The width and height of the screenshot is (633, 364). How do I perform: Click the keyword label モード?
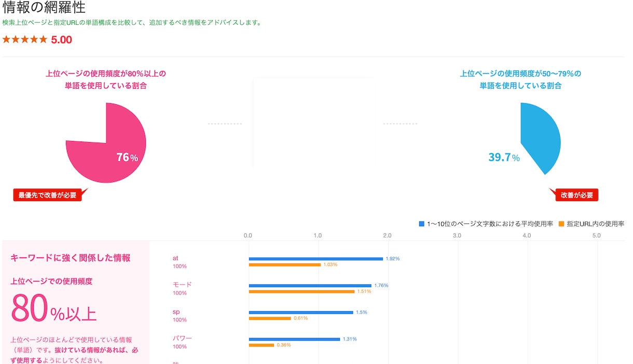coord(182,285)
